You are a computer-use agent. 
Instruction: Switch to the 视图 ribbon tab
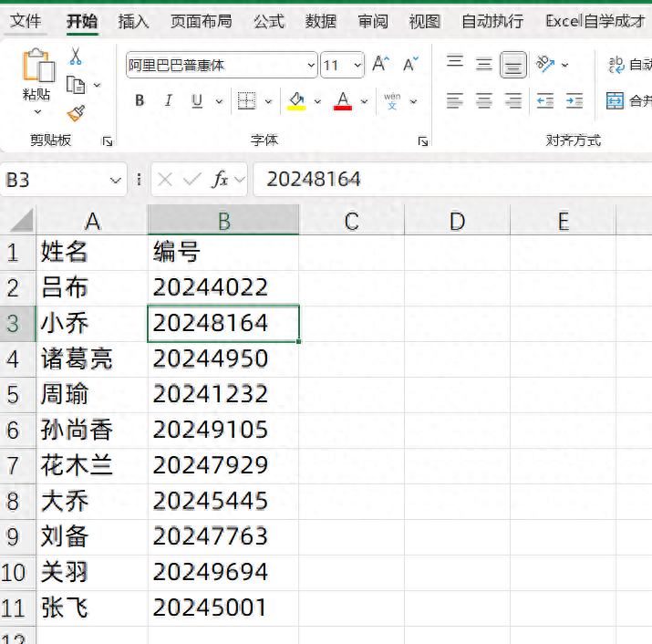tap(425, 21)
